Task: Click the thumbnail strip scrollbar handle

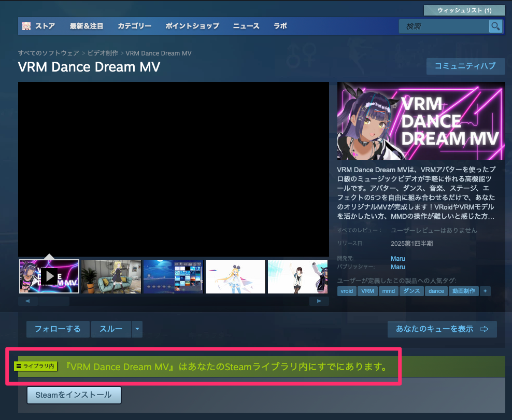Action: [x=53, y=301]
